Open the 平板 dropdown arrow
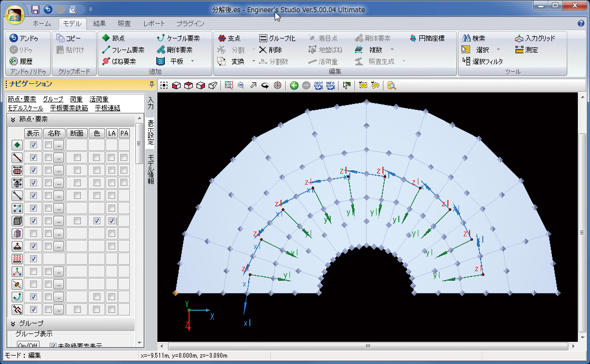 [x=192, y=61]
